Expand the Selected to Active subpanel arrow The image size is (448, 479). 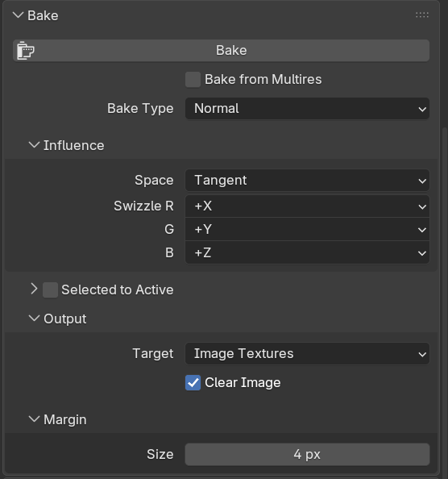pyautogui.click(x=34, y=289)
